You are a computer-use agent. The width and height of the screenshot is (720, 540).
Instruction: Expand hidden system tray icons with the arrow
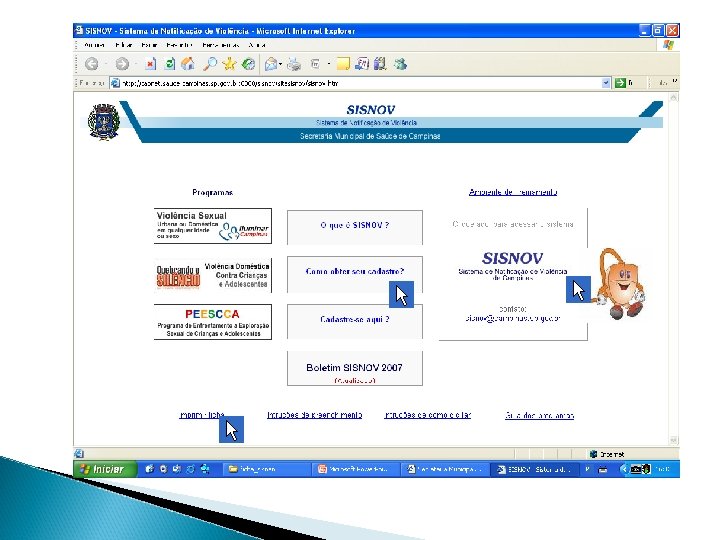tap(623, 469)
